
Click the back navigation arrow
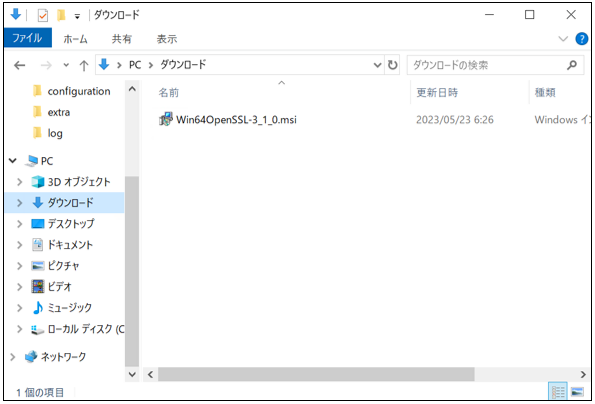click(19, 66)
